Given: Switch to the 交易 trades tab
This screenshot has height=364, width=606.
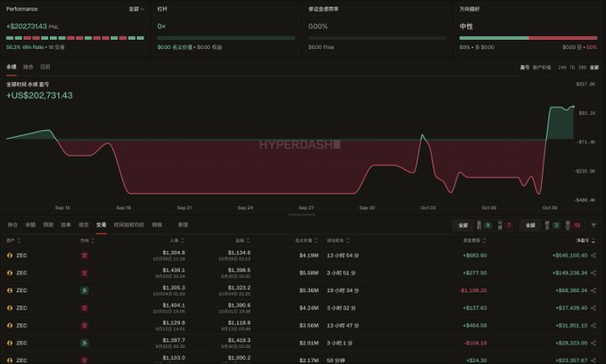Looking at the screenshot, I should (x=102, y=224).
